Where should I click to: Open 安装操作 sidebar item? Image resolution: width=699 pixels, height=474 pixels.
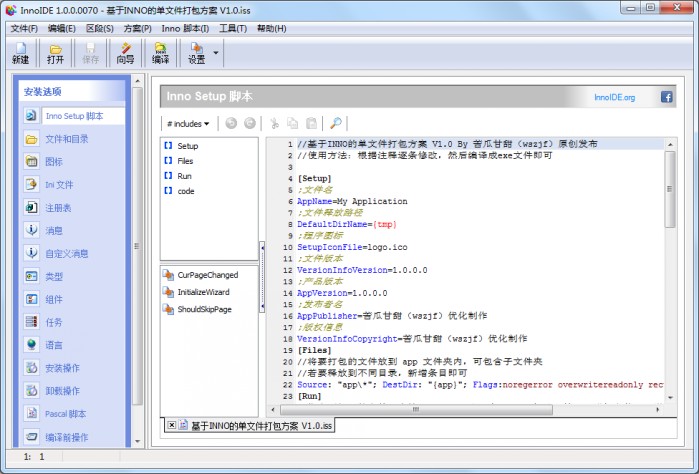(62, 368)
